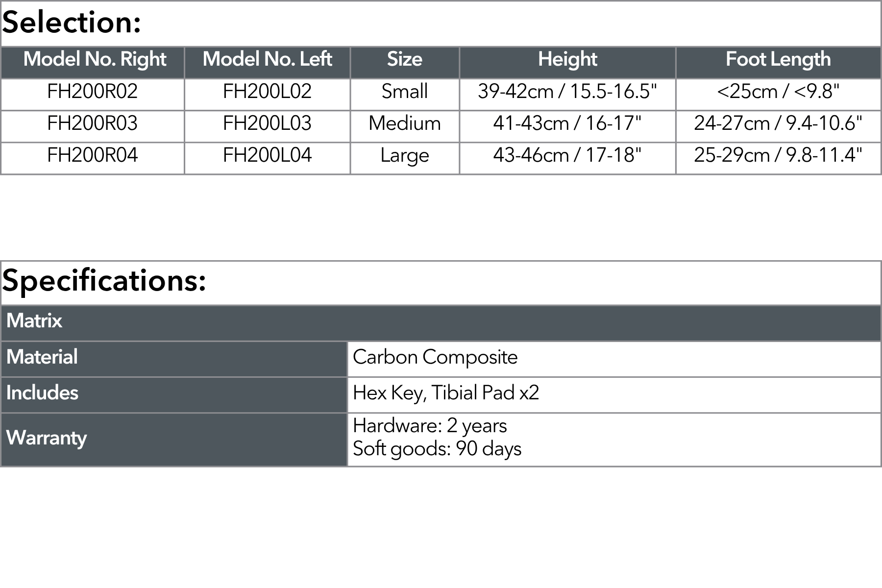This screenshot has width=882, height=588.
Task: Click the Height column header
Action: [567, 60]
